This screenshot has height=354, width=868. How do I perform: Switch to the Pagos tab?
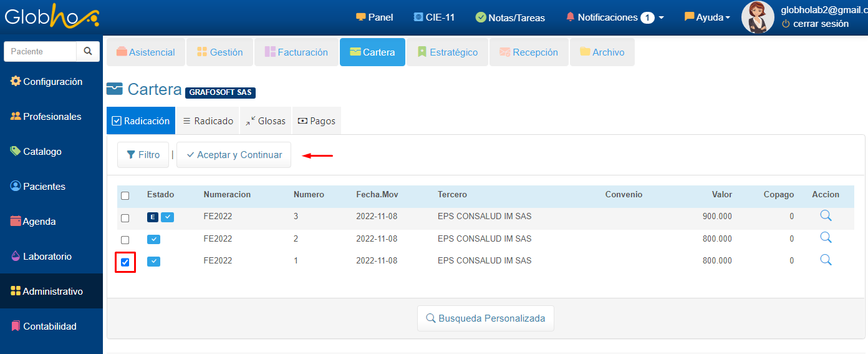(316, 121)
